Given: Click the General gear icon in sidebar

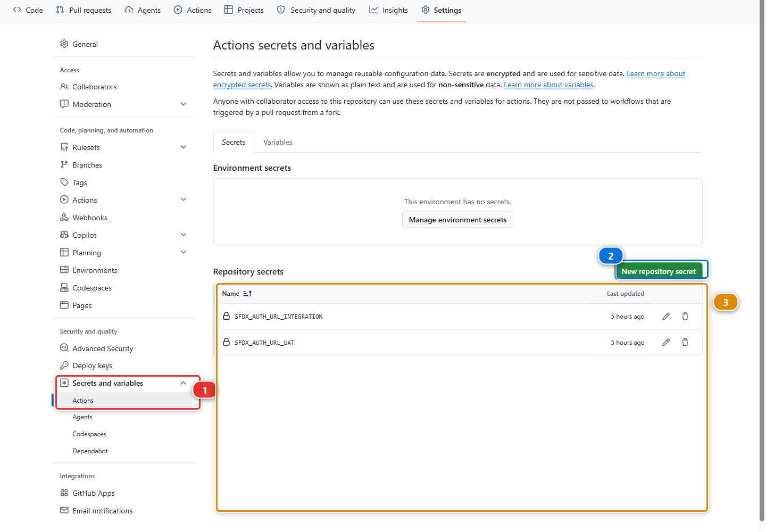Looking at the screenshot, I should (64, 44).
